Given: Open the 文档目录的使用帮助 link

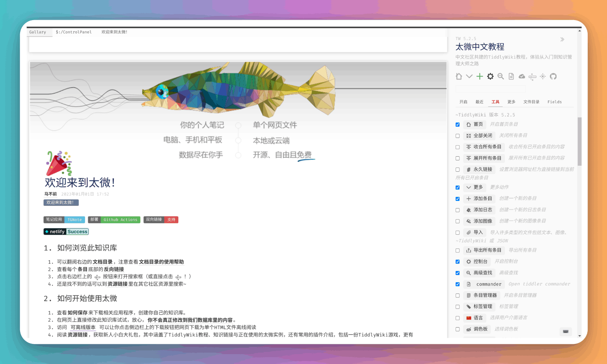Looking at the screenshot, I should [x=161, y=262].
